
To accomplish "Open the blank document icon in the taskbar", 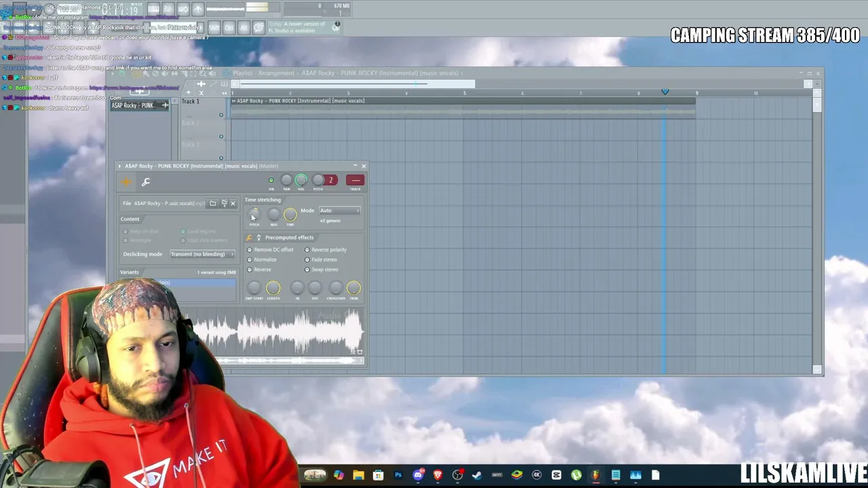I will click(656, 475).
